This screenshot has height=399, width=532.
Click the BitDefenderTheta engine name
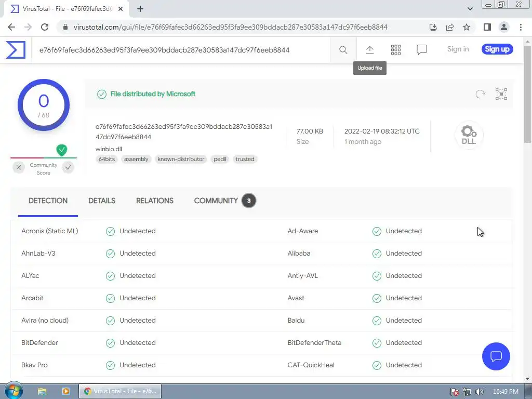pos(314,343)
